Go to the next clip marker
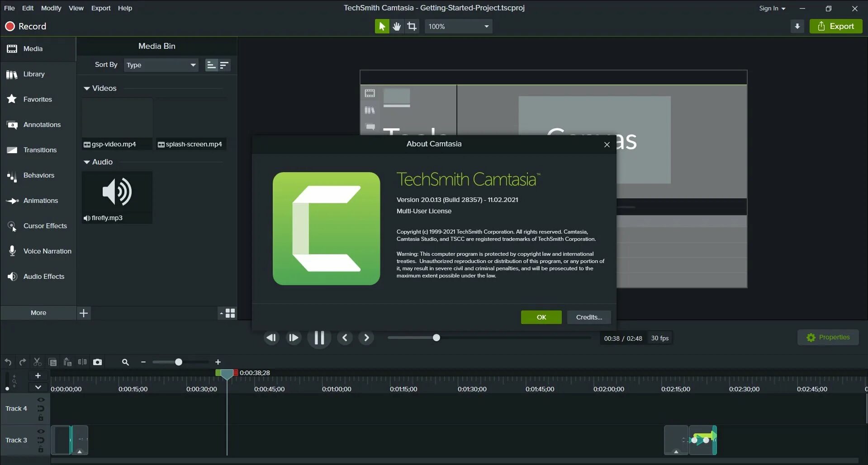Screen dimensions: 868x465 (366, 338)
